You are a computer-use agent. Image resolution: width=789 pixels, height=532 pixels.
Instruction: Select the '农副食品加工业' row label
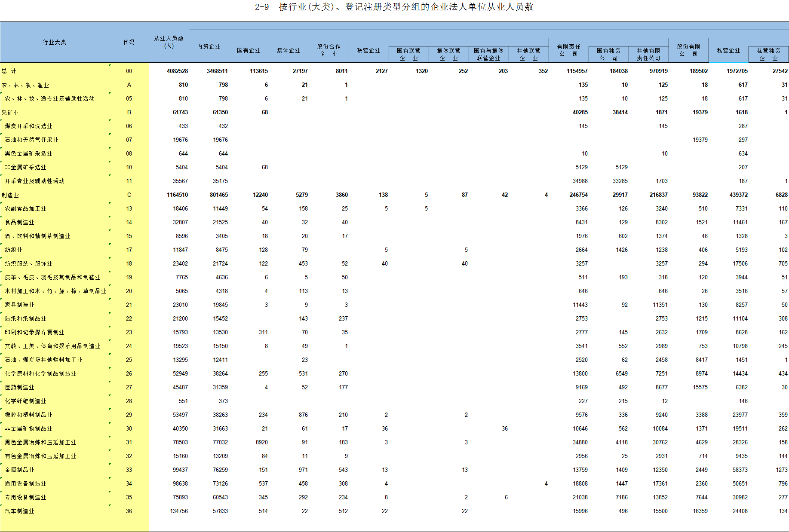coord(25,208)
